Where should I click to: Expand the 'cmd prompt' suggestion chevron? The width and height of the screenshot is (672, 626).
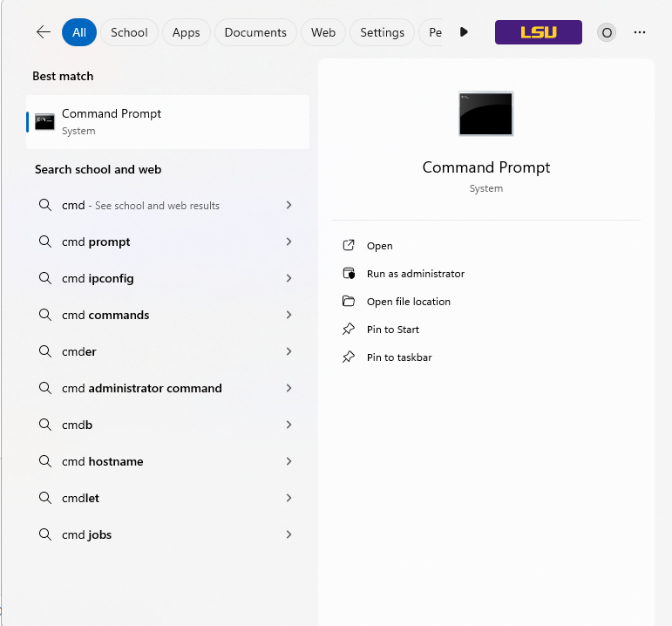288,242
